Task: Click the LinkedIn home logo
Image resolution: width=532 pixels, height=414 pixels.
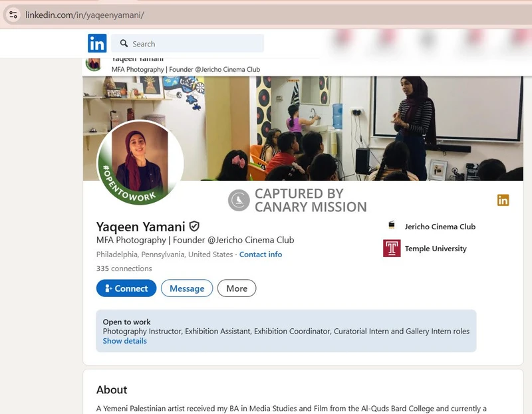Action: point(96,43)
